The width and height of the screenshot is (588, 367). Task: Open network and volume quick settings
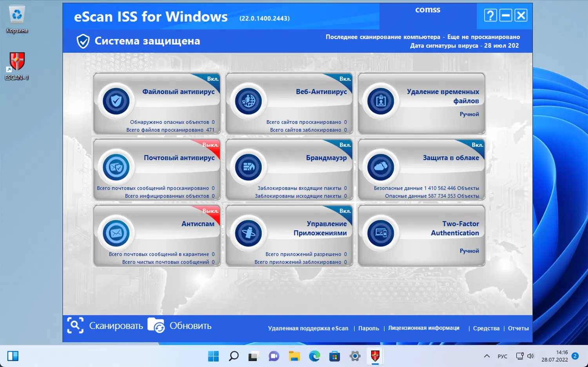[525, 356]
